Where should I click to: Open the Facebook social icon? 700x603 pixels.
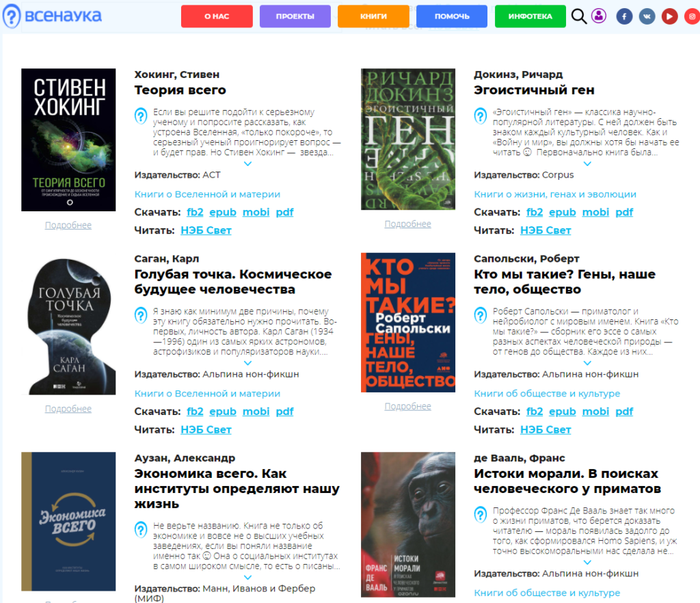point(623,16)
